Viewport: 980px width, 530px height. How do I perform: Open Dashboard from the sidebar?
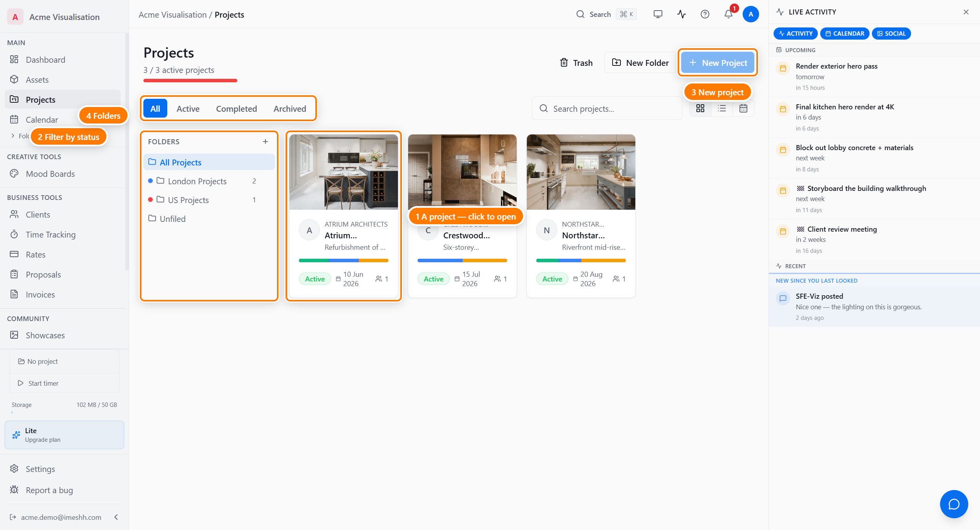63,60
